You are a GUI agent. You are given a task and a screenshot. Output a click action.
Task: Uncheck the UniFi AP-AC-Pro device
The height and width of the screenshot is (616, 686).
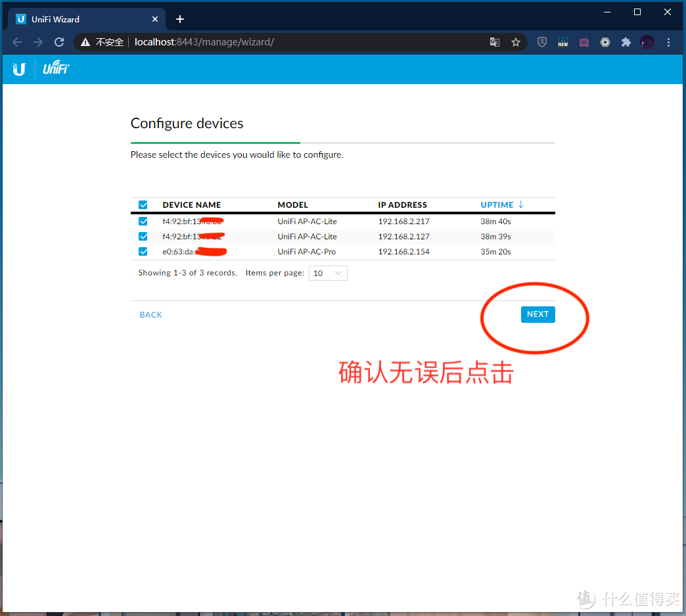coord(143,251)
